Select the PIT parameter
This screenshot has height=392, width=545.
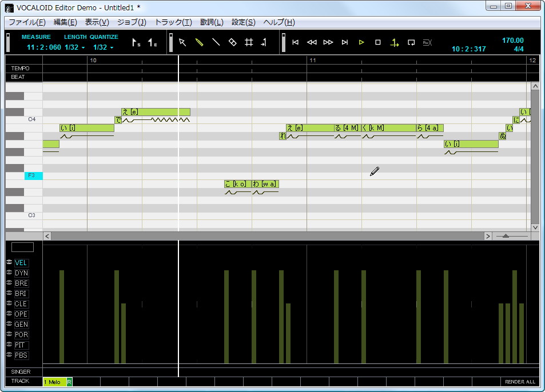click(x=21, y=345)
